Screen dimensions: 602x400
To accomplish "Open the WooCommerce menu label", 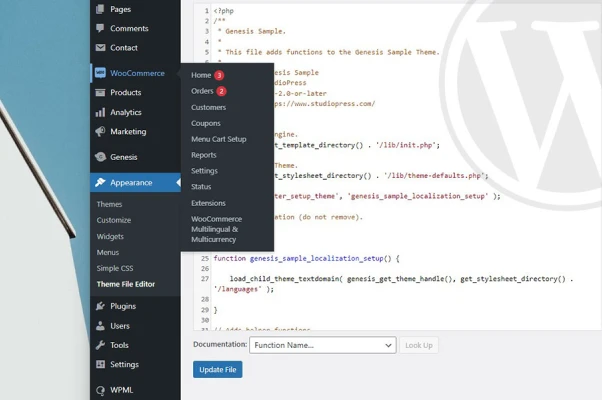I will point(137,73).
